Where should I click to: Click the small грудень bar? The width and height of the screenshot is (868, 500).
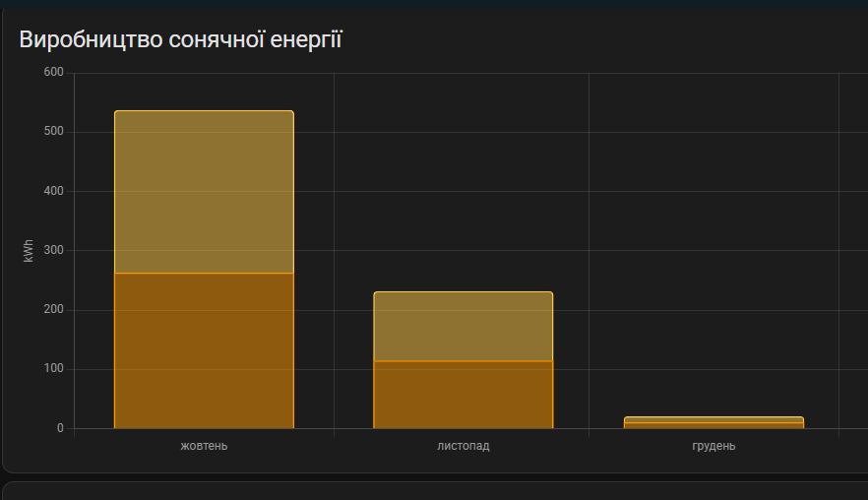click(714, 422)
